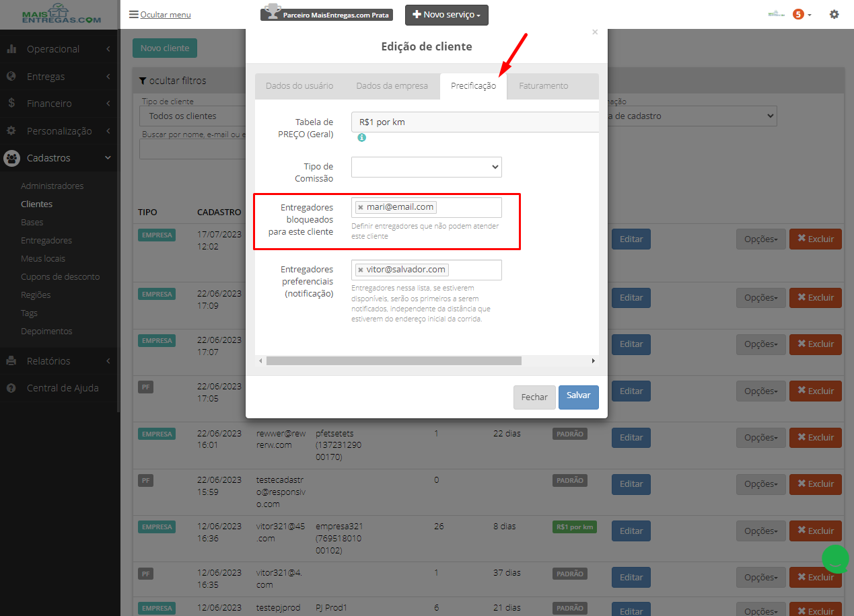Open the Dados do usuário tab
The height and width of the screenshot is (616, 854).
point(299,86)
